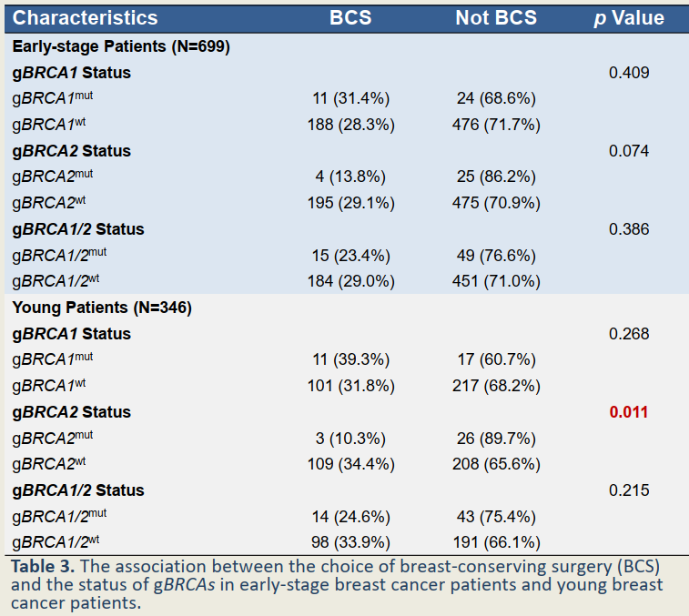Click the 188 (28.3%) BCS cell
Screen dimensions: 689x616
pos(350,125)
